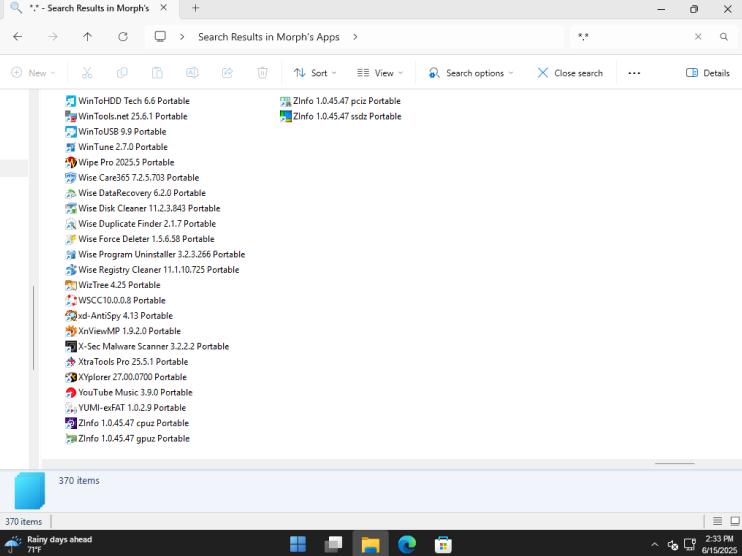
Task: Click the navigation pane vertical scrollbar
Action: coord(33,327)
